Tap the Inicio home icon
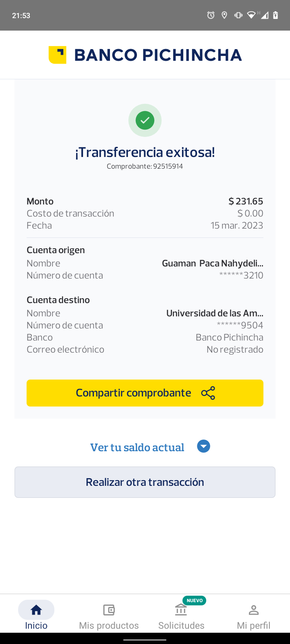 coord(36,610)
